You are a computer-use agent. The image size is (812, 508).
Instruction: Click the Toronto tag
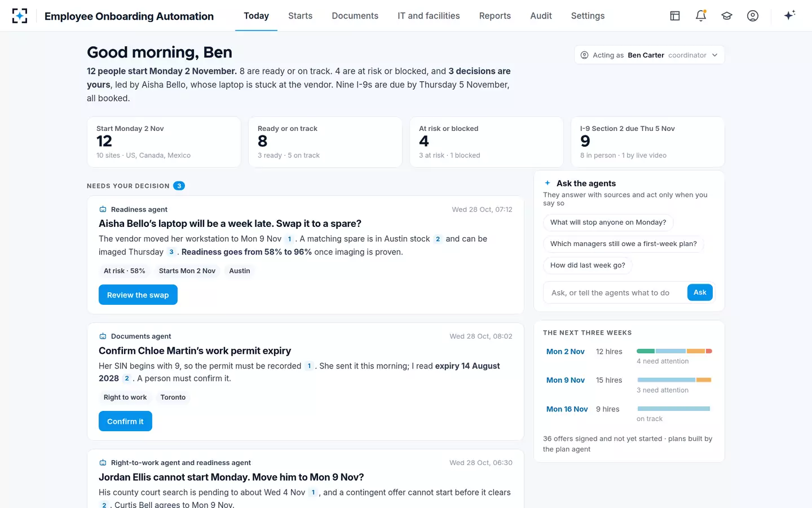pyautogui.click(x=173, y=397)
